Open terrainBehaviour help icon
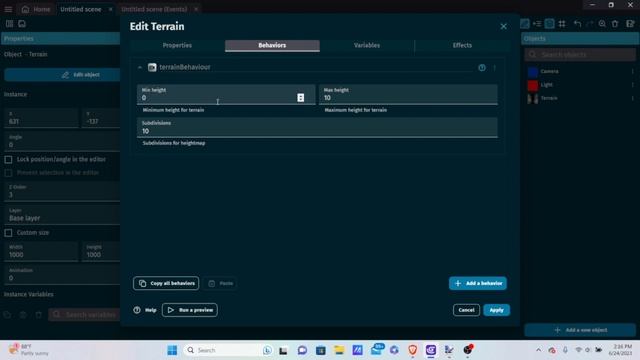 pyautogui.click(x=482, y=68)
